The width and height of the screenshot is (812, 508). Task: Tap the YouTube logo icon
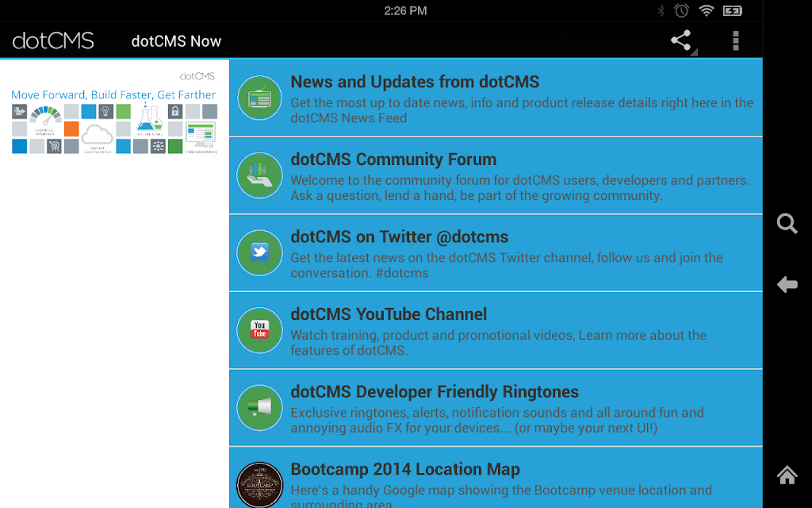[259, 330]
